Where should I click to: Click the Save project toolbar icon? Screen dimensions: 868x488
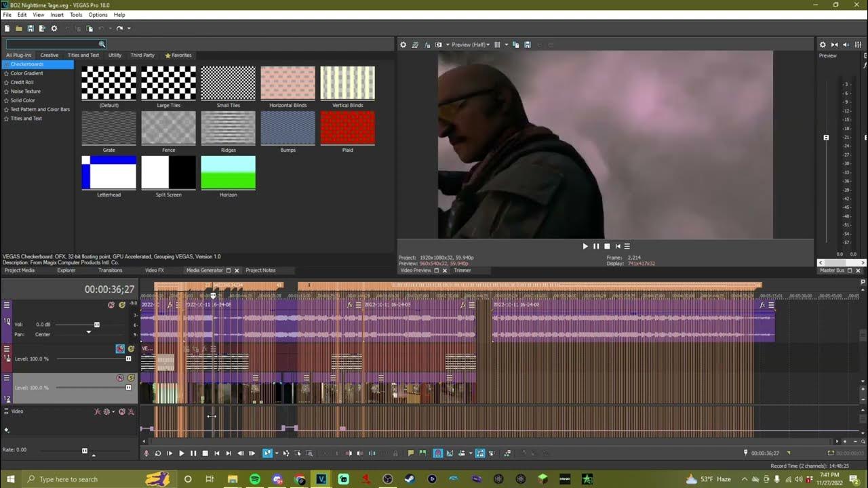coord(31,28)
